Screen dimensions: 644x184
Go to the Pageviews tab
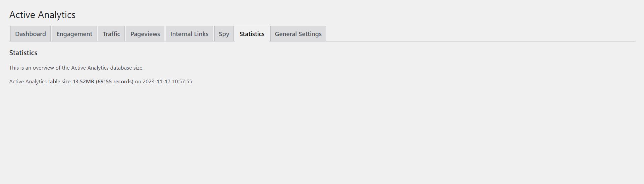(145, 34)
